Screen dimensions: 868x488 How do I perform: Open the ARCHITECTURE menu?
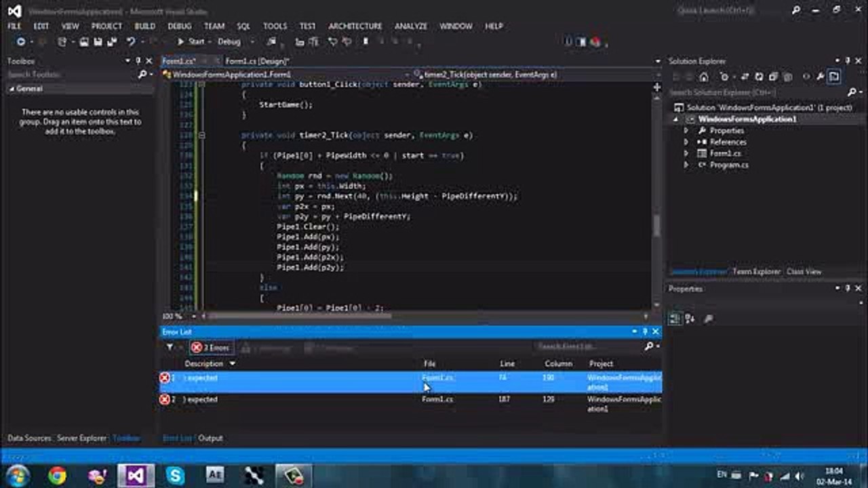tap(355, 26)
